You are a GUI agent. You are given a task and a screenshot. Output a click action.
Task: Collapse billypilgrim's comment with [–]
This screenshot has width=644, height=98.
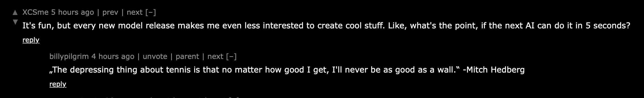[231, 56]
